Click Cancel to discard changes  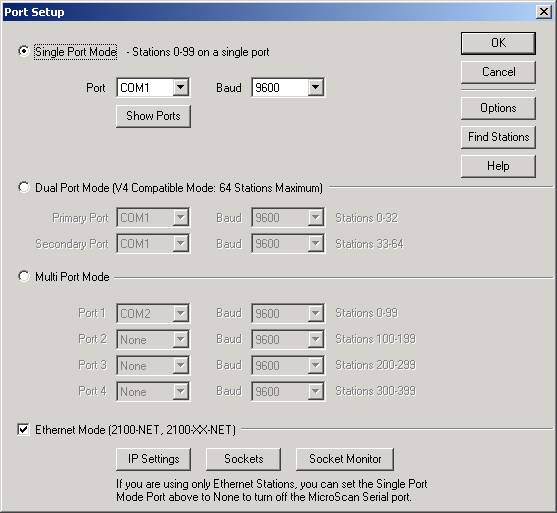point(498,72)
